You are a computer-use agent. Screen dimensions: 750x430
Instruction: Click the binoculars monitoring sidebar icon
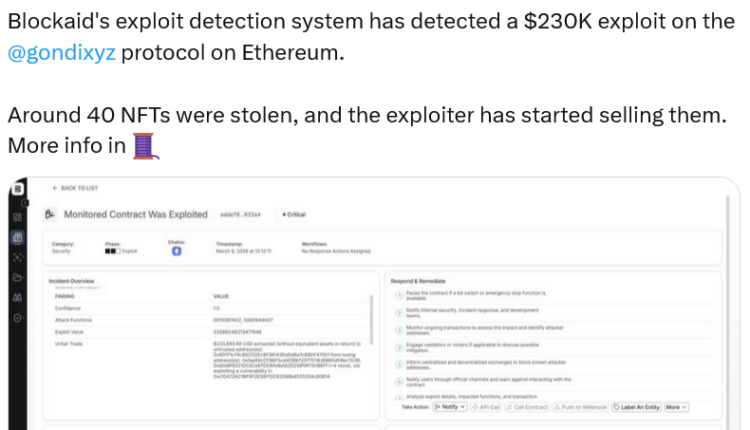[18, 297]
